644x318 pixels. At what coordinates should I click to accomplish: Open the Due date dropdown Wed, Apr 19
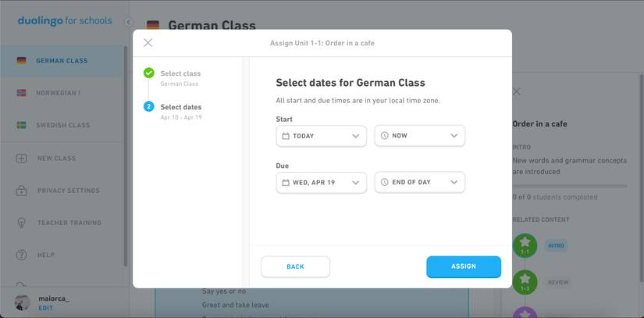tap(321, 183)
